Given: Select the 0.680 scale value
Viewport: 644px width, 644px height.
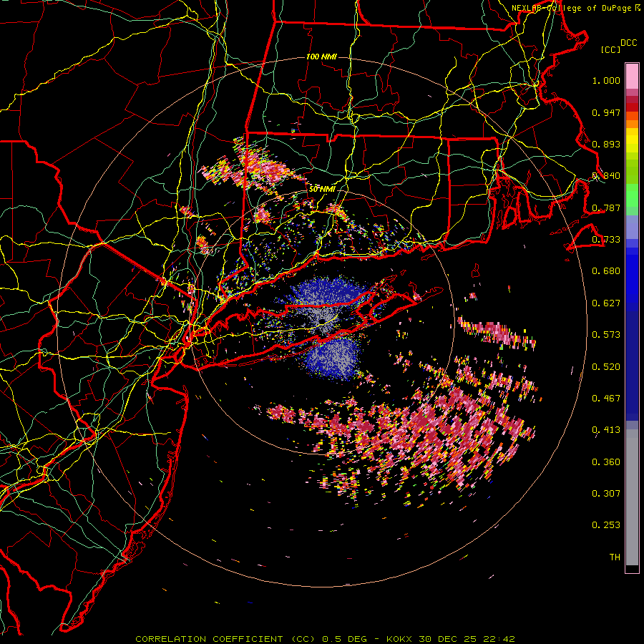Looking at the screenshot, I should click(606, 271).
